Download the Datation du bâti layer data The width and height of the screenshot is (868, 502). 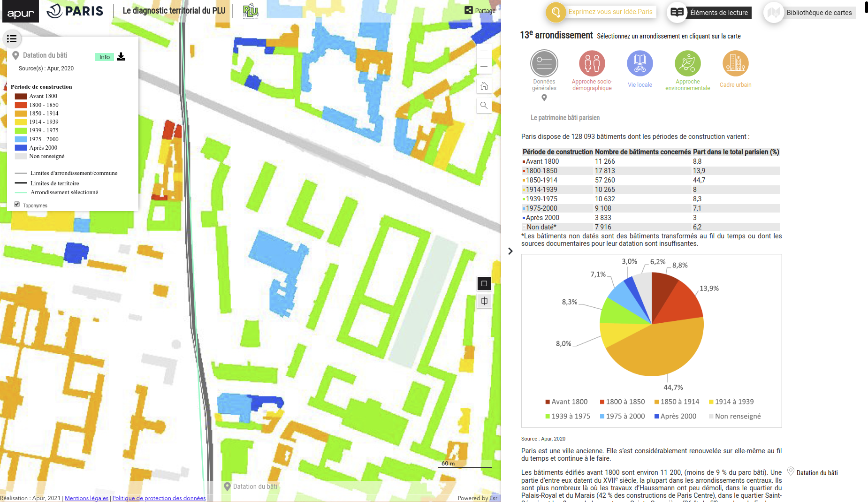point(121,57)
